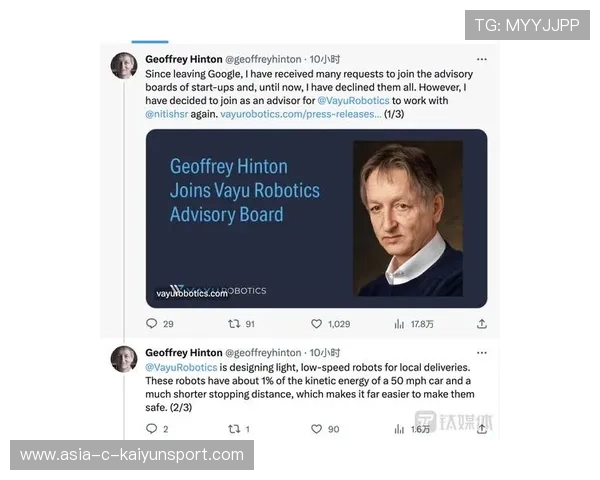Retweet the second tweet with 1 retweet
This screenshot has width=600, height=480.
(x=234, y=429)
